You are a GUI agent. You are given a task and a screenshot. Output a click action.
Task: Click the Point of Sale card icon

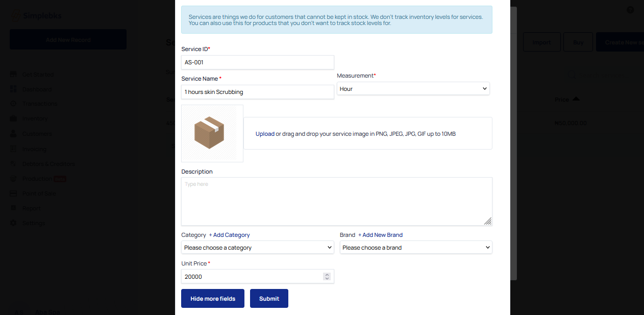pos(13,193)
